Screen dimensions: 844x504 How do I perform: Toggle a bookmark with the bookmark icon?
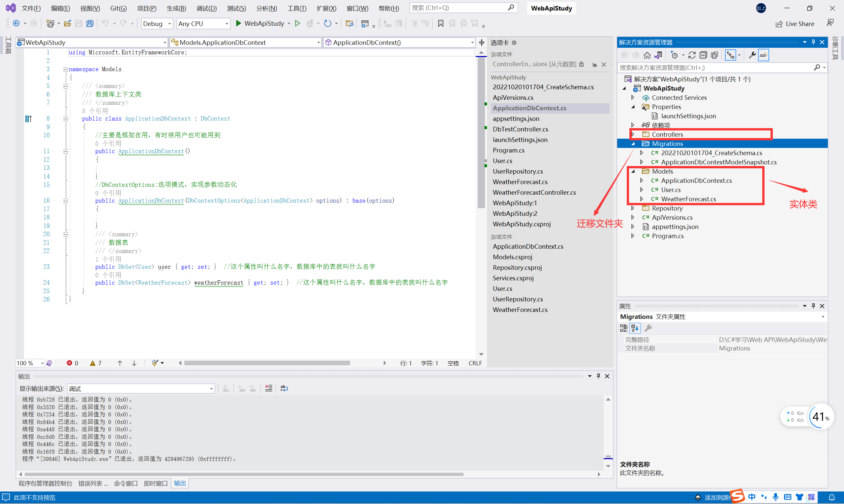coord(440,23)
